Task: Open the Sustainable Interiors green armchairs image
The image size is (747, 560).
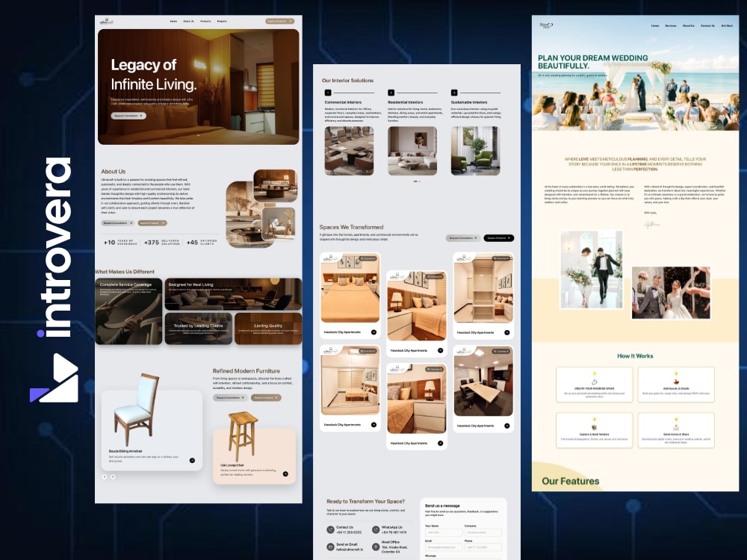Action: coord(475,151)
